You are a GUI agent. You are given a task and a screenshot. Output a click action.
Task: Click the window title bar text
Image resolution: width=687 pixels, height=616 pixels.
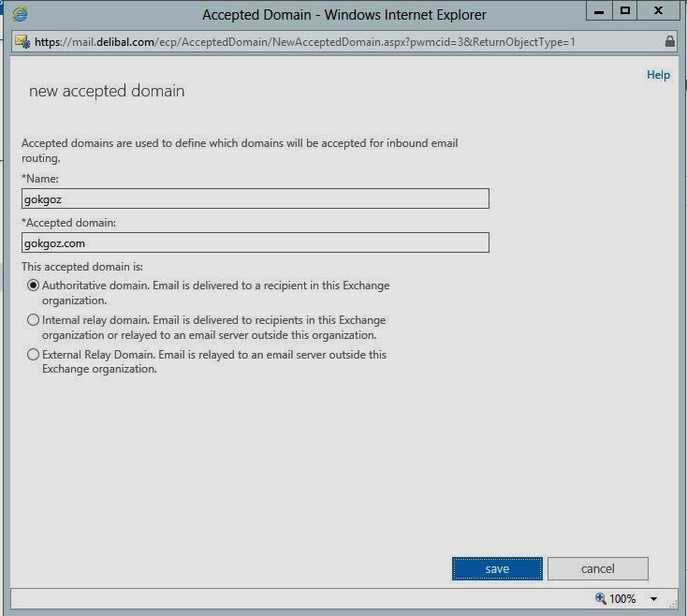[x=343, y=15]
